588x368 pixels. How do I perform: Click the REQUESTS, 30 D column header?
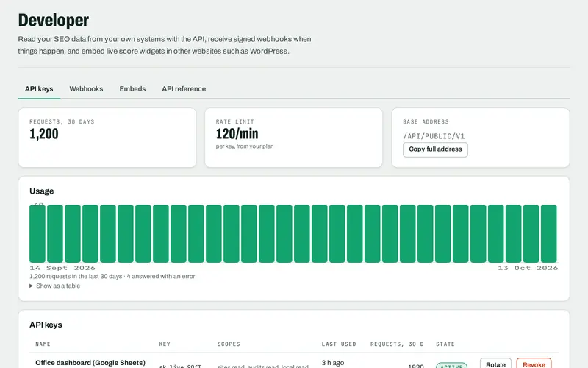click(397, 344)
